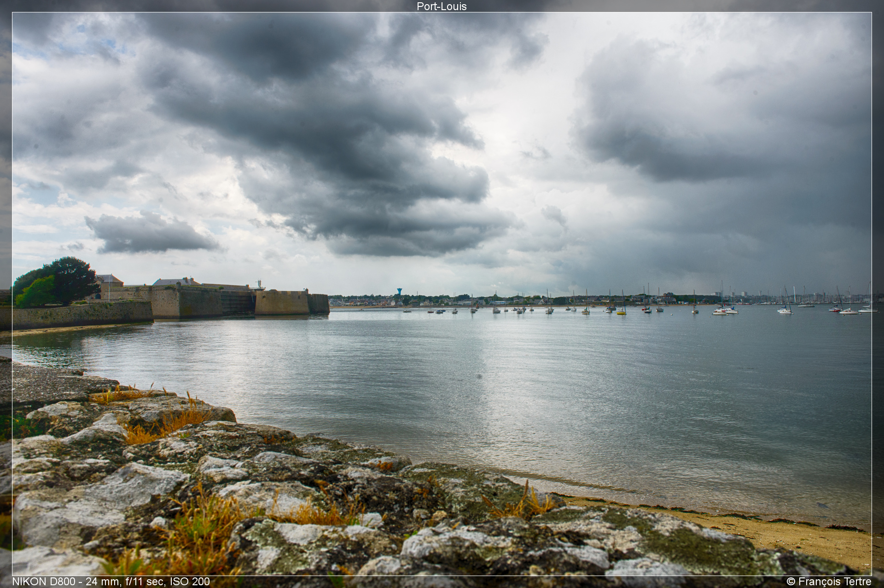
Task: Click the 'NIKON D800 - 24 mm, f/11 sec, ISO 200' caption
Action: pyautogui.click(x=111, y=582)
